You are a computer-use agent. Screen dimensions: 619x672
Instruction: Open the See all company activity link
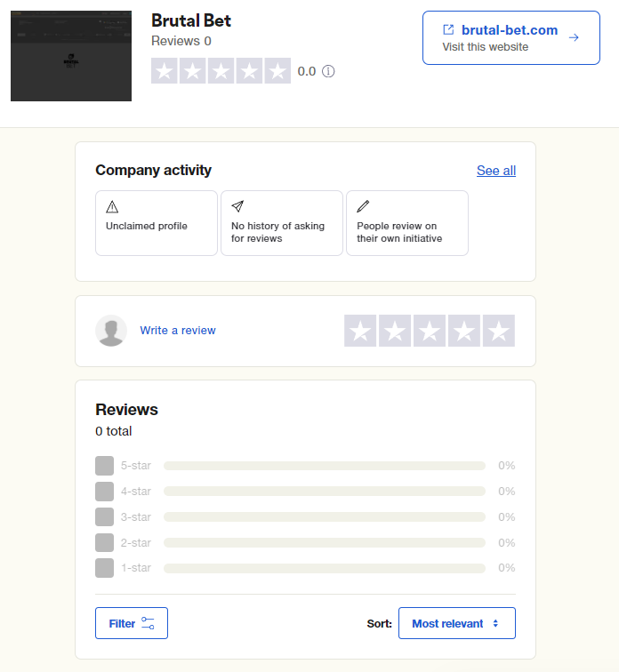[x=495, y=171]
